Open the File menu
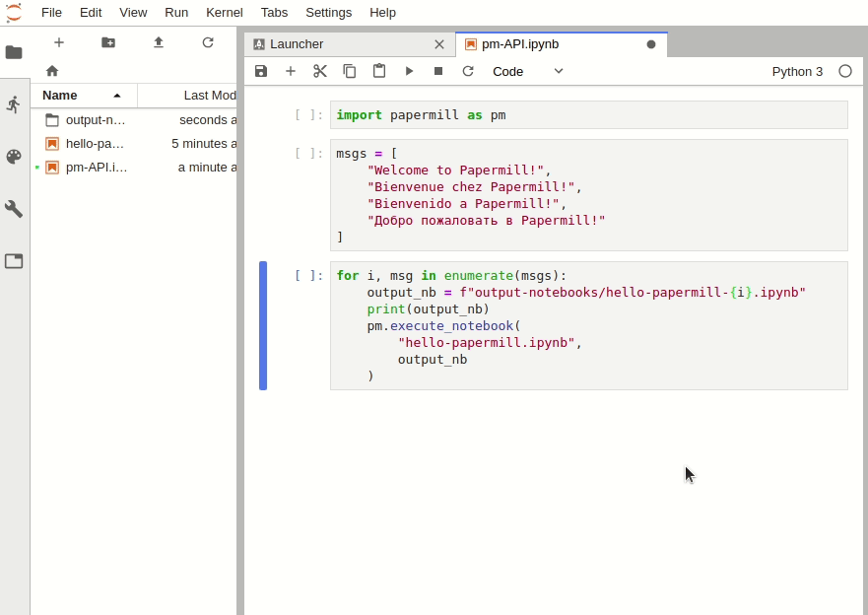The height and width of the screenshot is (615, 868). click(51, 12)
